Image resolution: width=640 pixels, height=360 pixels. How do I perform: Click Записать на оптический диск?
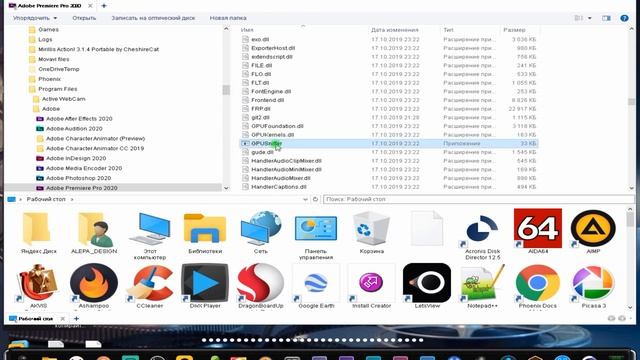[x=153, y=18]
